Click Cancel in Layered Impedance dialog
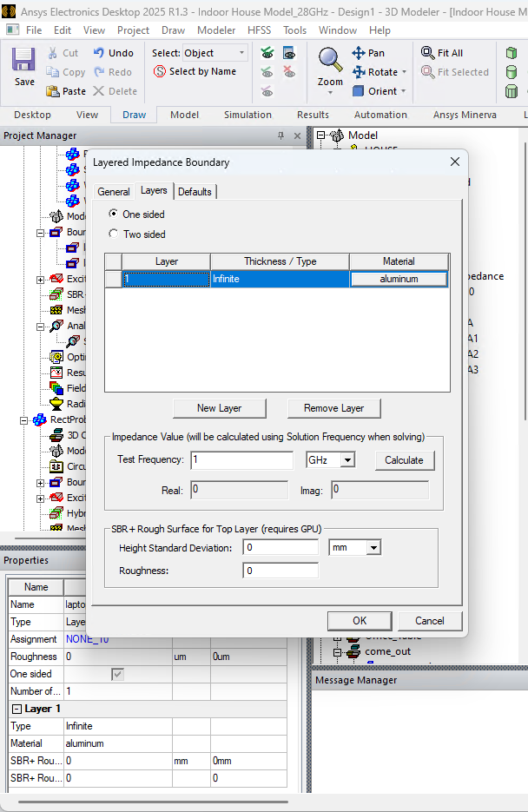Screen dimensions: 528x812 pyautogui.click(x=430, y=620)
